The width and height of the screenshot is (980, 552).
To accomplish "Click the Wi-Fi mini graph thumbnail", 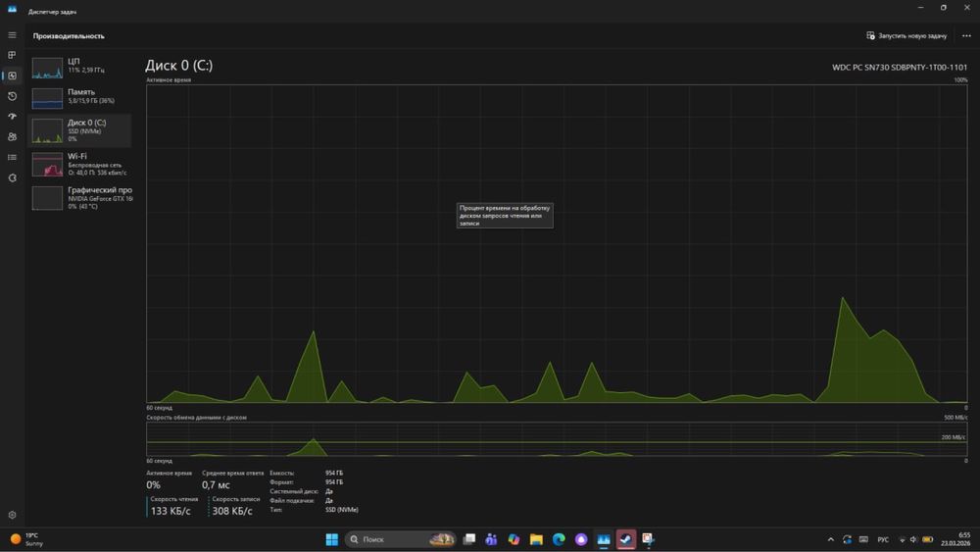I will pos(47,165).
